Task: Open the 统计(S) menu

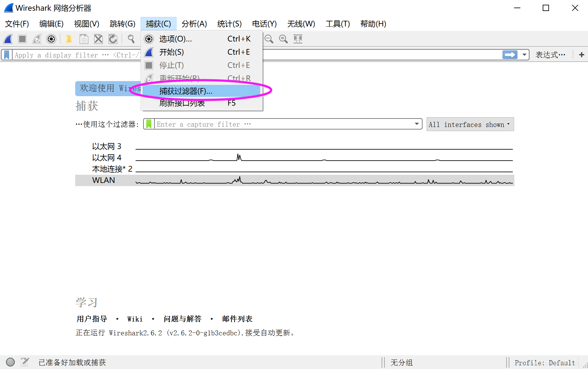Action: click(x=229, y=24)
